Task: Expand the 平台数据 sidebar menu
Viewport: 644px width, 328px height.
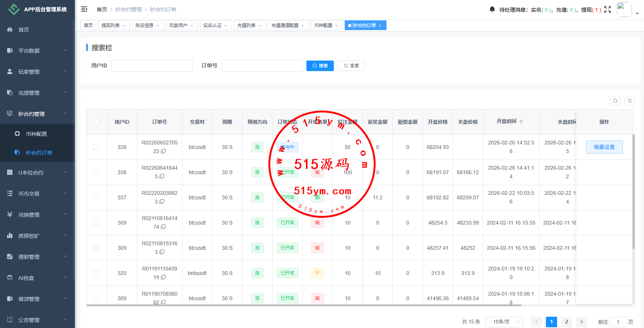Action: pyautogui.click(x=37, y=50)
